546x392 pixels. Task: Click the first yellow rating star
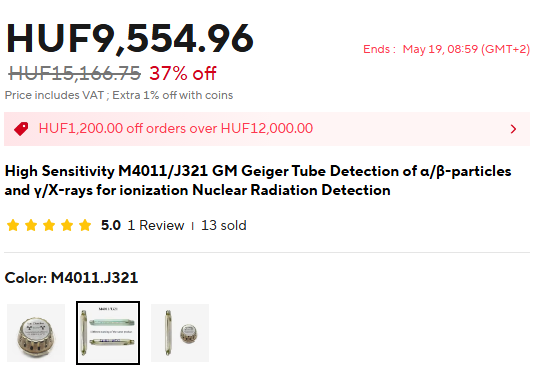(x=13, y=225)
